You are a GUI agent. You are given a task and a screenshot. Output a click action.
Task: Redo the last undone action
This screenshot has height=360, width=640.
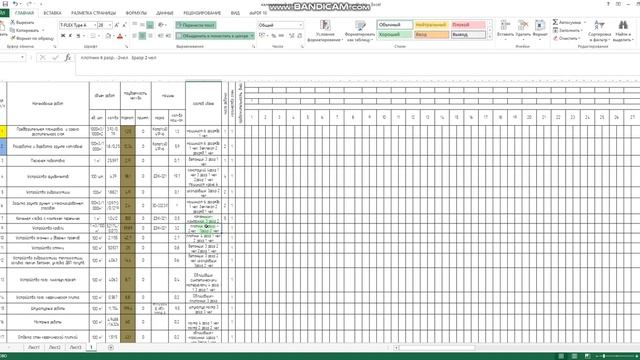(x=29, y=4)
